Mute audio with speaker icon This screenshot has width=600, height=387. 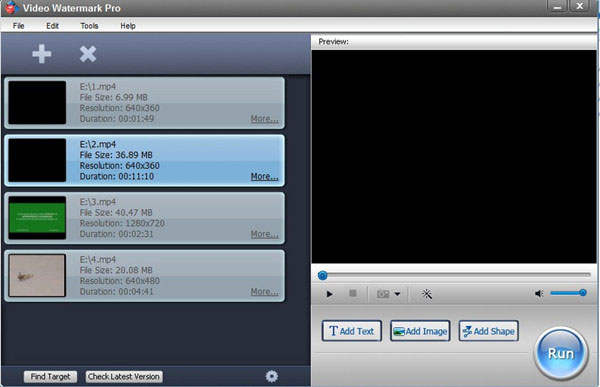pos(539,294)
